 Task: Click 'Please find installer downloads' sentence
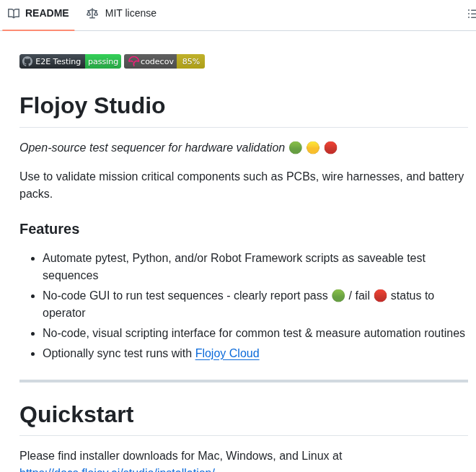pyautogui.click(x=181, y=455)
